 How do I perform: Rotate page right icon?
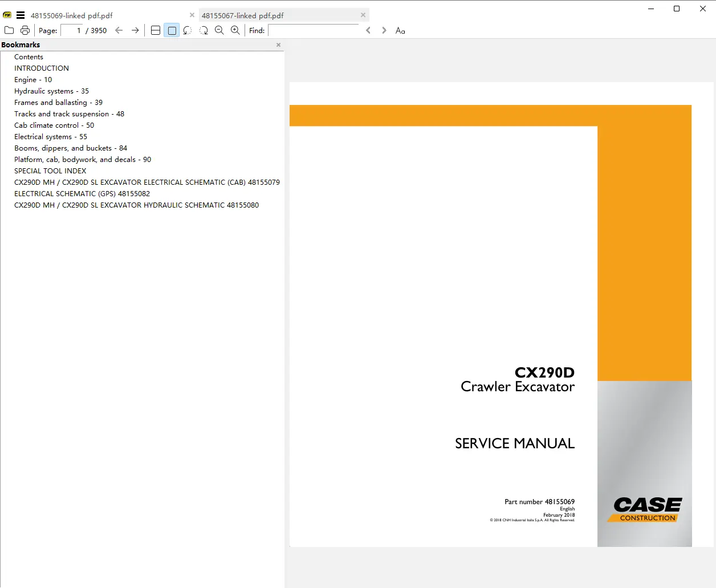204,30
